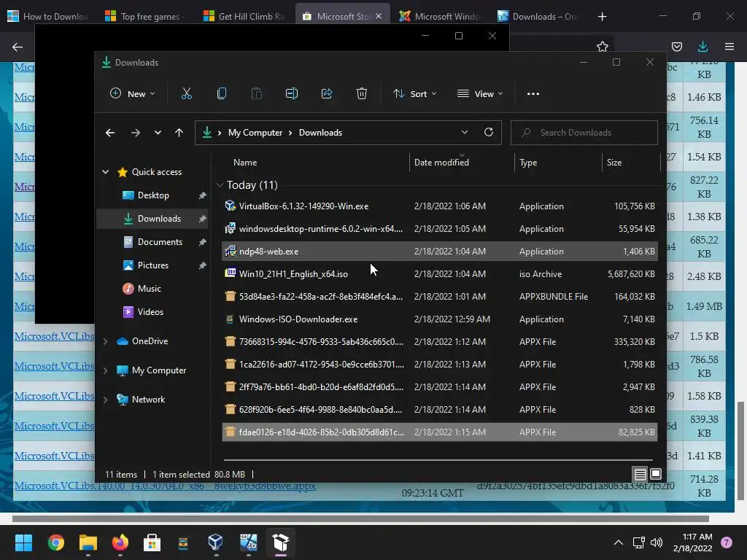Click browser page vertical scrollbar thumb

click(x=740, y=451)
